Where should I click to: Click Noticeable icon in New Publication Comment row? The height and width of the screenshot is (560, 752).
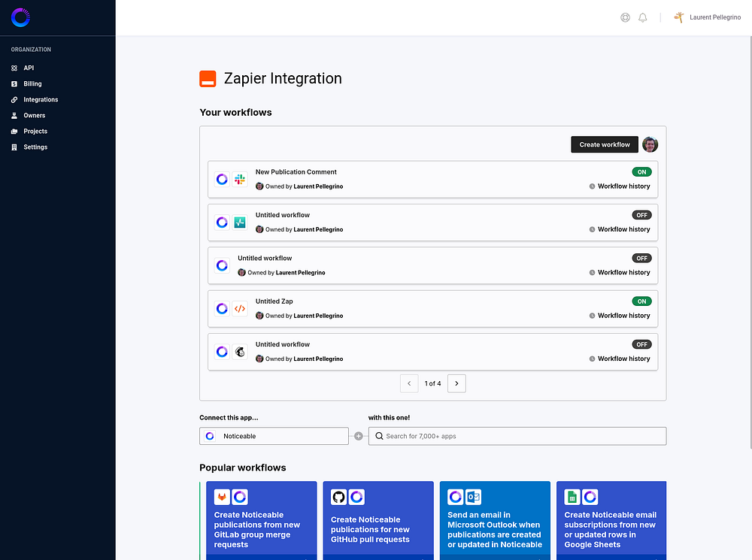point(222,180)
